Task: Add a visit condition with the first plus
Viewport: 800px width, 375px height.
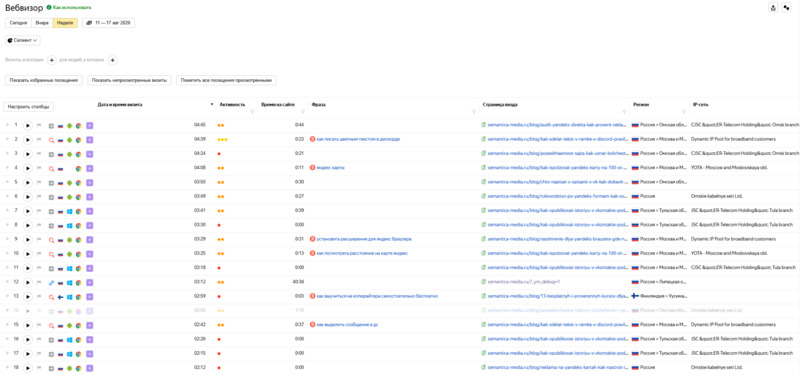Action: click(52, 60)
